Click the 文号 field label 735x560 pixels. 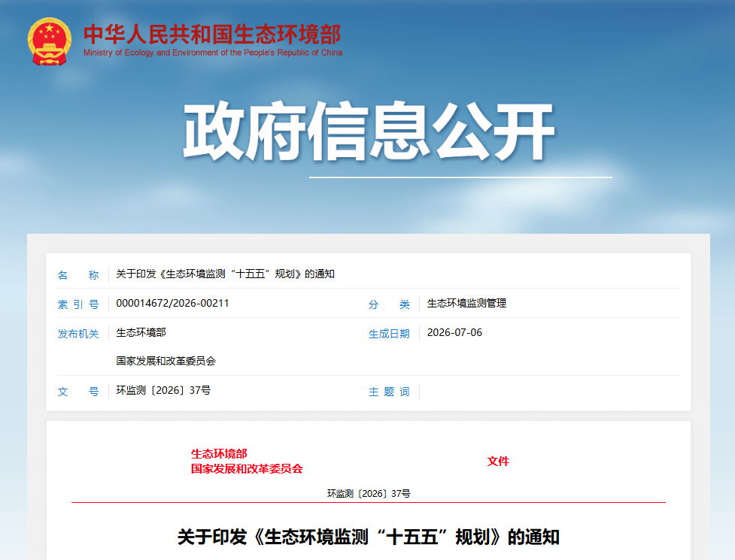coord(77,392)
